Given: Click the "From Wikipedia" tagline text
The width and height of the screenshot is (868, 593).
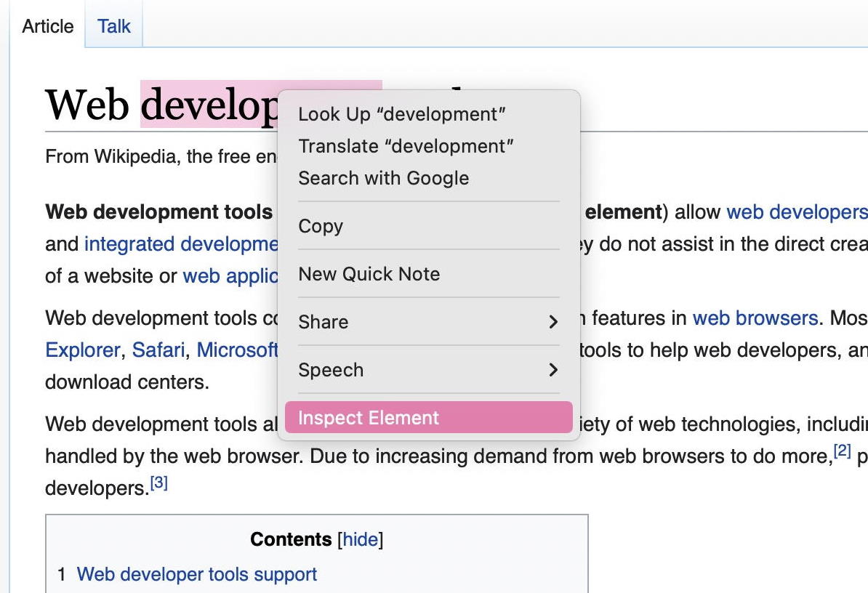Looking at the screenshot, I should pyautogui.click(x=161, y=156).
